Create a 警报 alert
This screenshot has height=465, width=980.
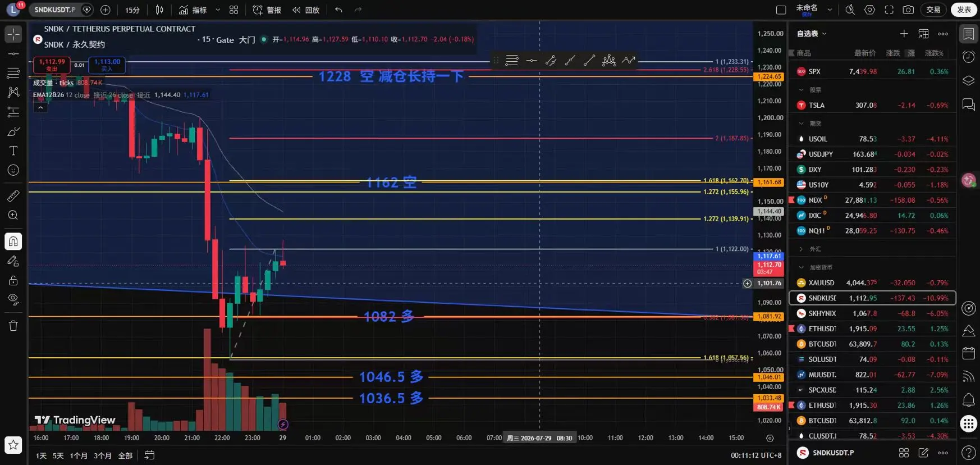(267, 10)
